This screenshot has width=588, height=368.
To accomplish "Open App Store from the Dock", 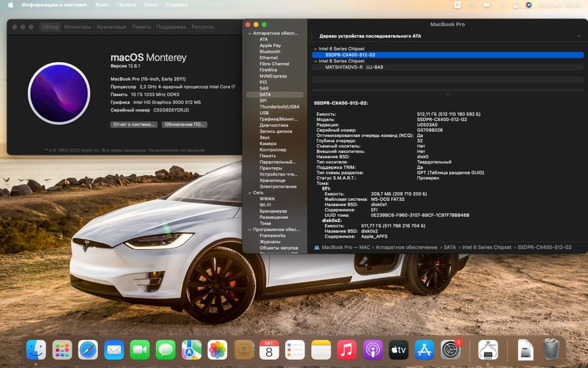I will tap(425, 350).
